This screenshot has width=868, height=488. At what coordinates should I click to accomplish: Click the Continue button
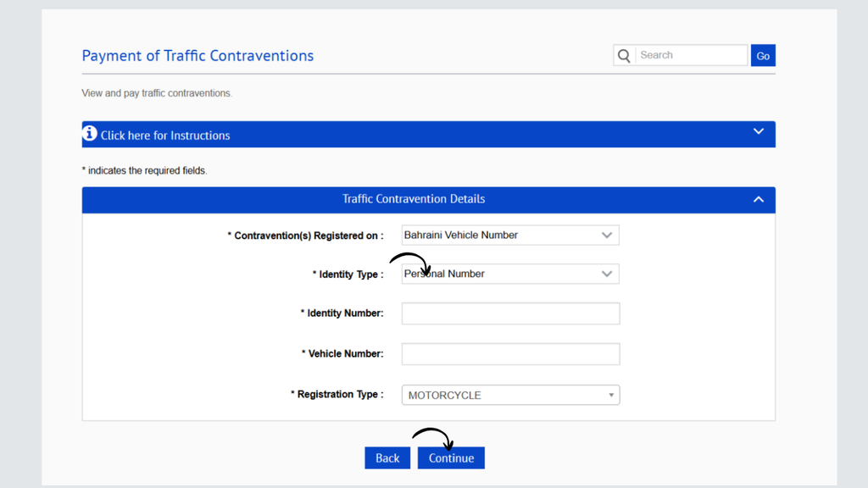click(x=451, y=458)
